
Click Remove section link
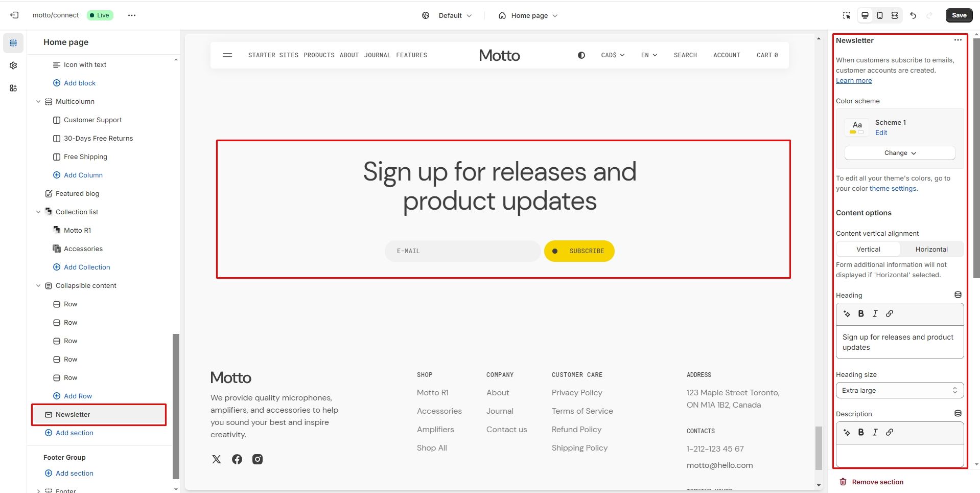point(877,482)
